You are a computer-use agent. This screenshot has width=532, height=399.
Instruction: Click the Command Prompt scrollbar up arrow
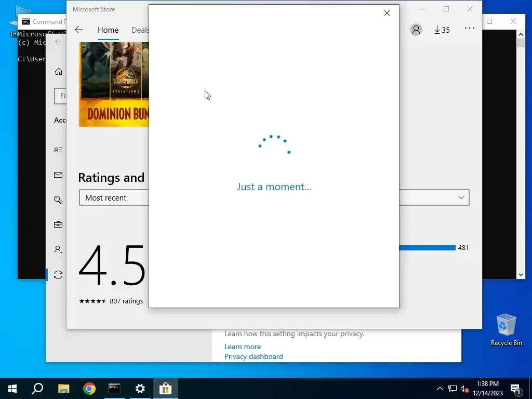(x=521, y=34)
